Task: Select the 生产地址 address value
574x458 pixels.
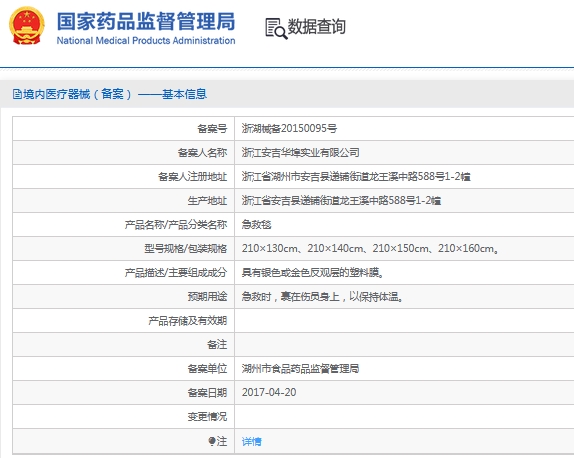Action: pyautogui.click(x=341, y=201)
